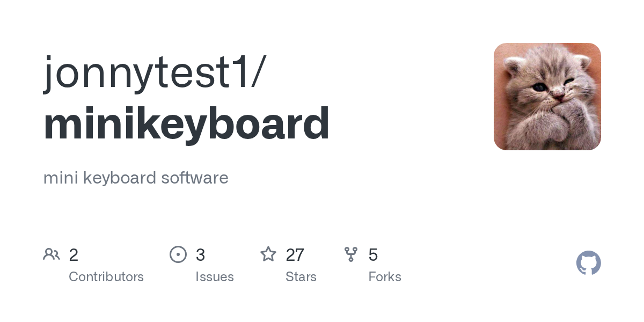Click the Stars star icon
Viewport: 644px width, 322px height.
(268, 254)
